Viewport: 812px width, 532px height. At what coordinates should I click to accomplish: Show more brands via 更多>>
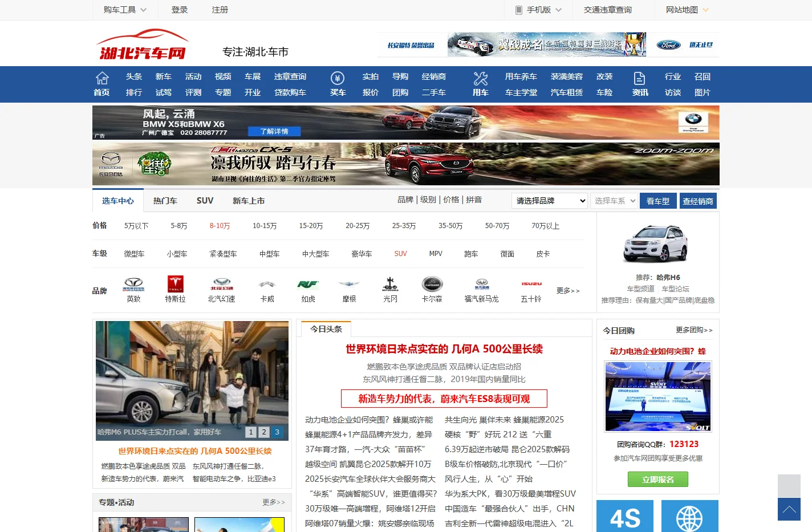point(568,291)
